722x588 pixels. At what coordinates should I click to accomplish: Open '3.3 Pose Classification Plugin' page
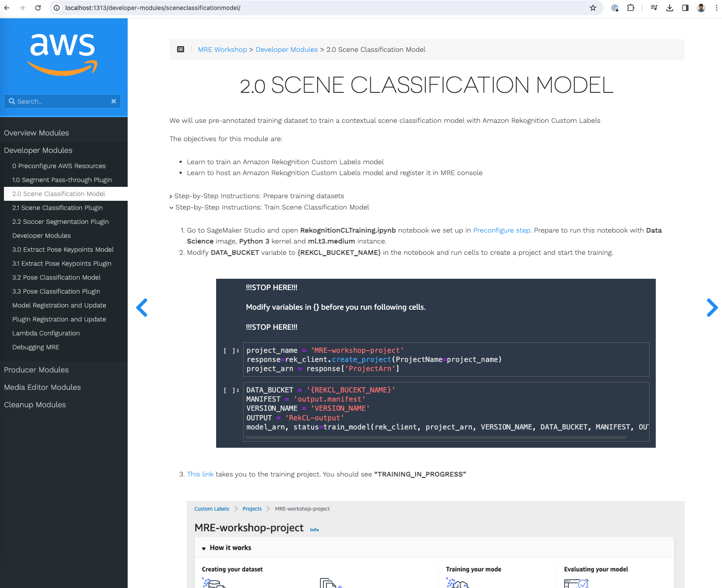[x=56, y=291]
